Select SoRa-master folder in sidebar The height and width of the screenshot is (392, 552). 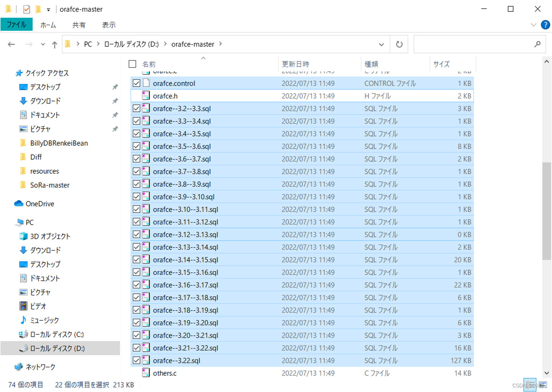(50, 185)
